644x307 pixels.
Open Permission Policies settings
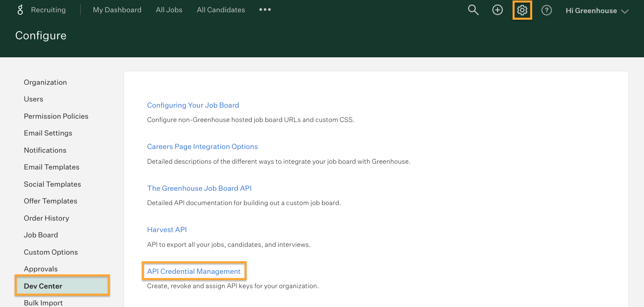(x=56, y=116)
